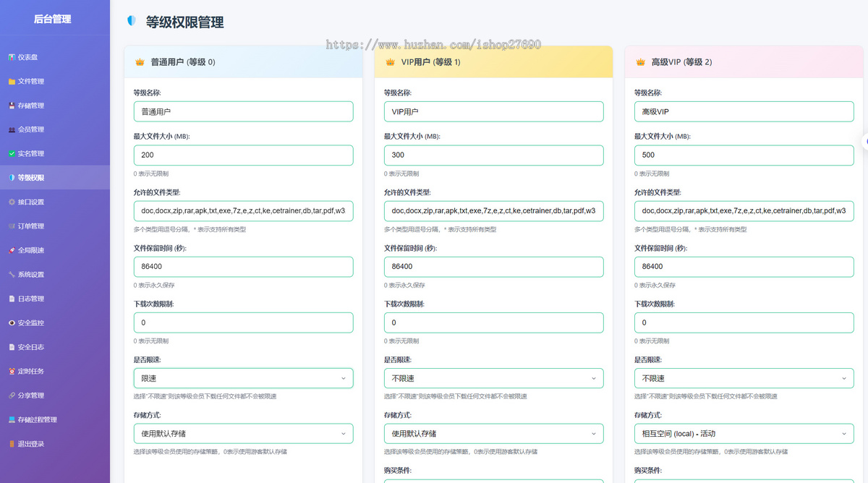Go to 全局限速 sidebar link
This screenshot has height=483, width=868.
(x=55, y=250)
